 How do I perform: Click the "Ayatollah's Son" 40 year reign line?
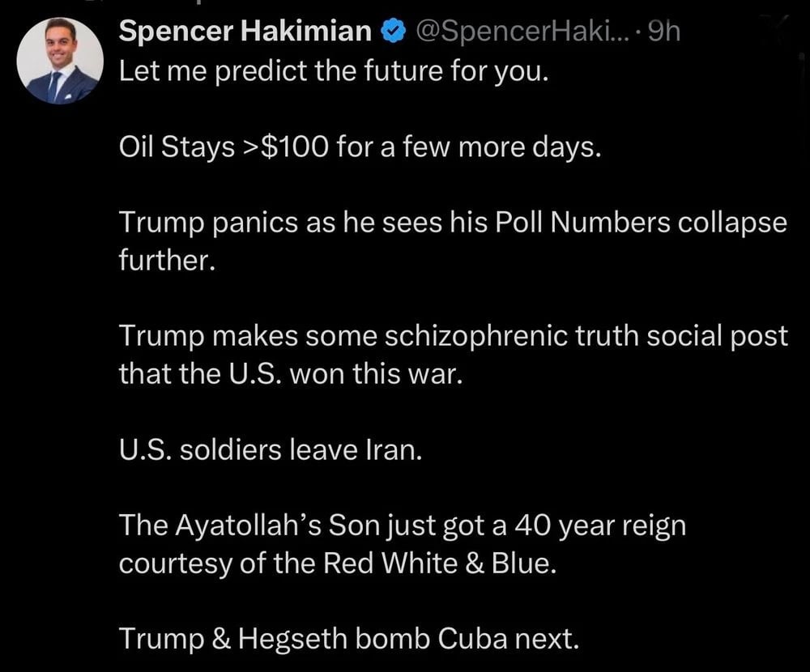[402, 525]
